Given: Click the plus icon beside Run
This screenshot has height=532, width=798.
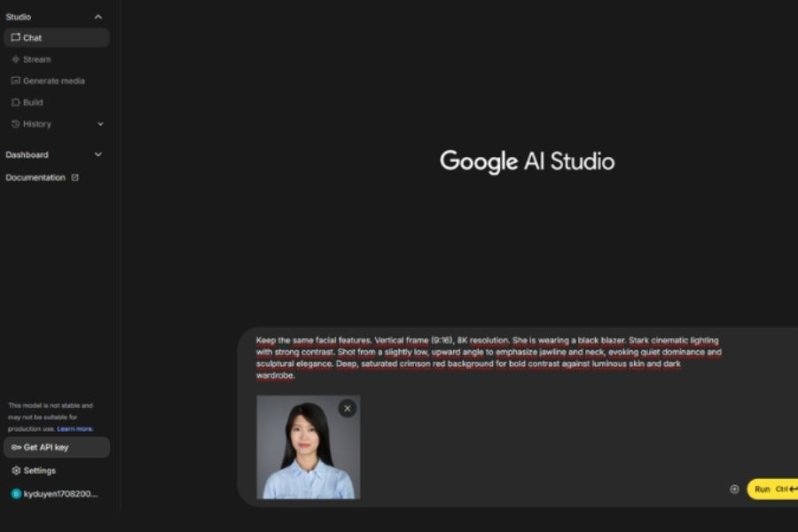Looking at the screenshot, I should click(734, 489).
